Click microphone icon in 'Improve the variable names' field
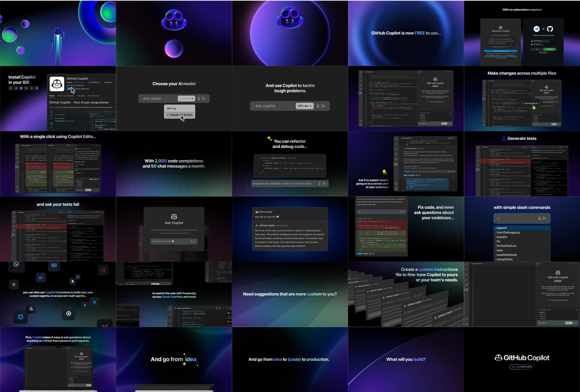The width and height of the screenshot is (580, 392). pyautogui.click(x=319, y=184)
